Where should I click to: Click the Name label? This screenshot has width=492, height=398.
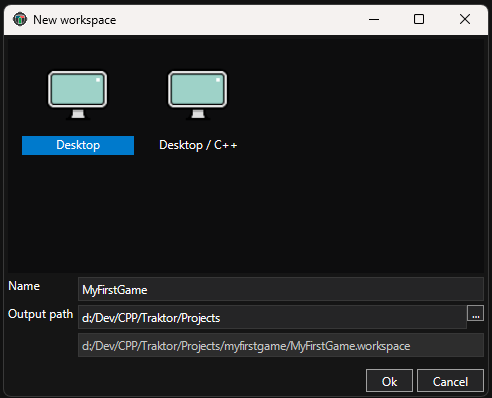24,286
